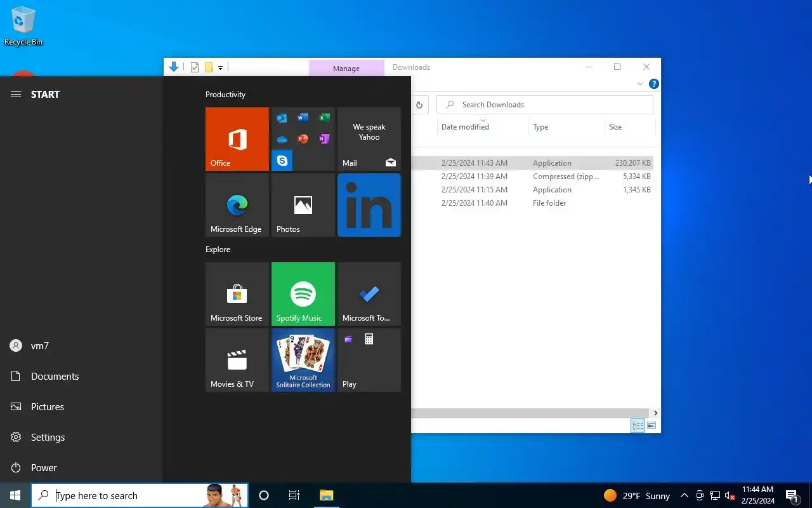
Task: Launch Microsoft Solitaire Collection tile
Action: [x=303, y=360]
